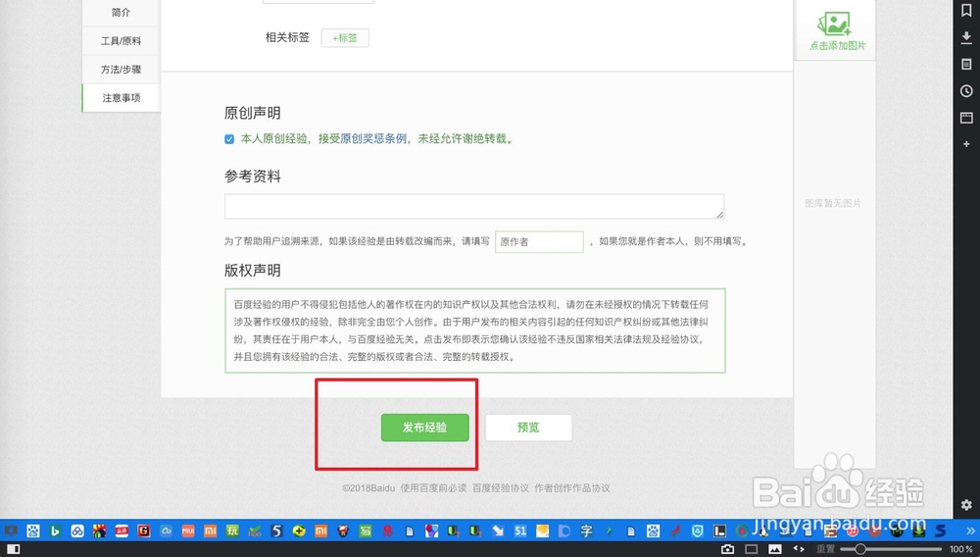Toggle the side panel from status bar
This screenshot has width=980, height=557.
pyautogui.click(x=13, y=549)
